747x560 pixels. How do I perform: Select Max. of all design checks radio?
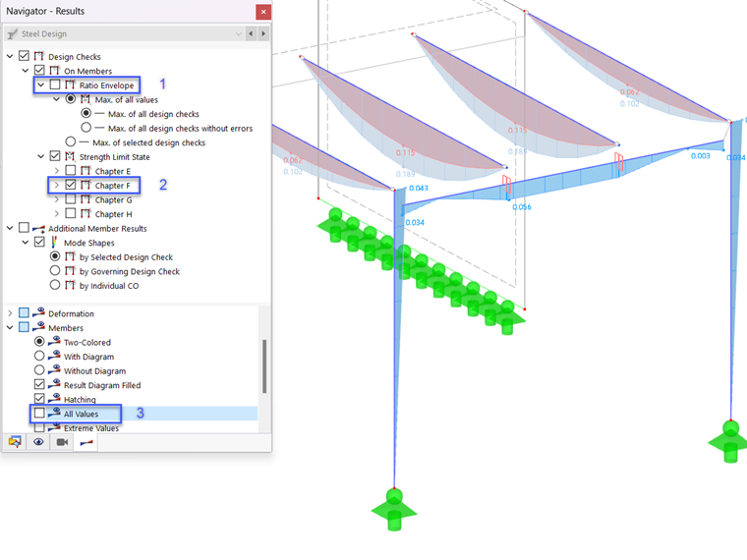pyautogui.click(x=86, y=113)
